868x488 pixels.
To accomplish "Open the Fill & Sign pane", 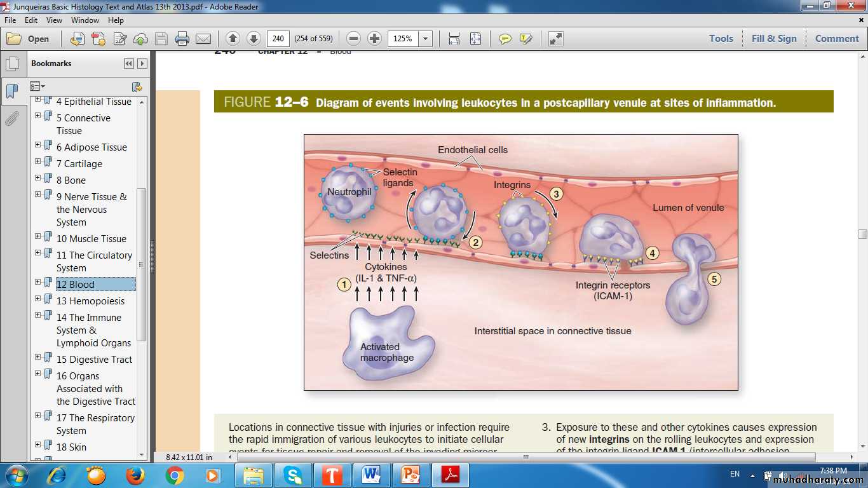I will 773,38.
